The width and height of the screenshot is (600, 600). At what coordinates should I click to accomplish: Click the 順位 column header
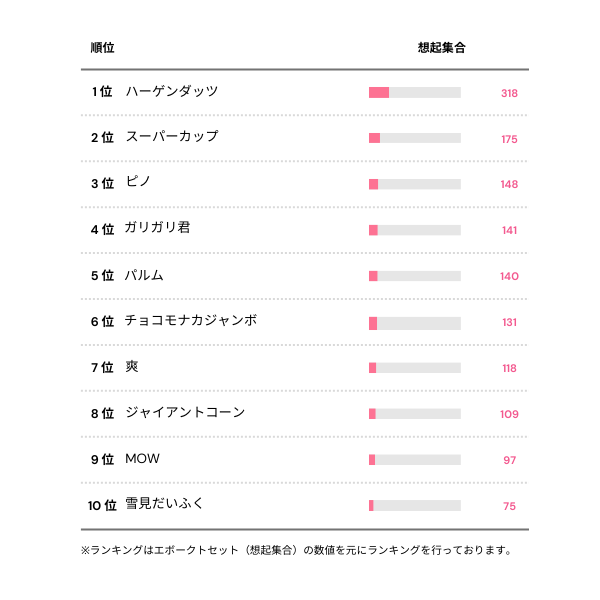coord(102,47)
